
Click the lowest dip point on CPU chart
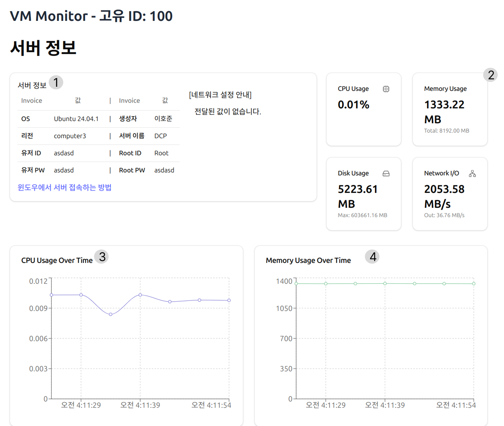(110, 314)
